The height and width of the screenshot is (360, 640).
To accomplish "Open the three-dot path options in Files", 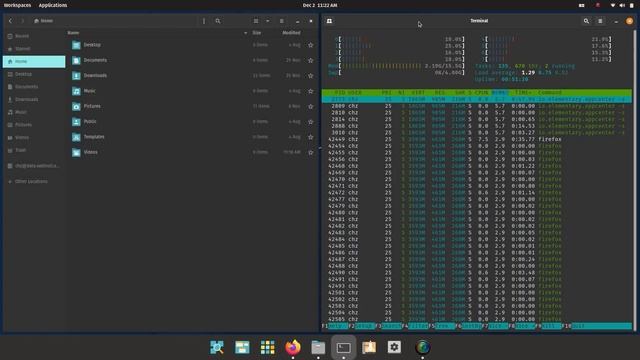I will (204, 21).
